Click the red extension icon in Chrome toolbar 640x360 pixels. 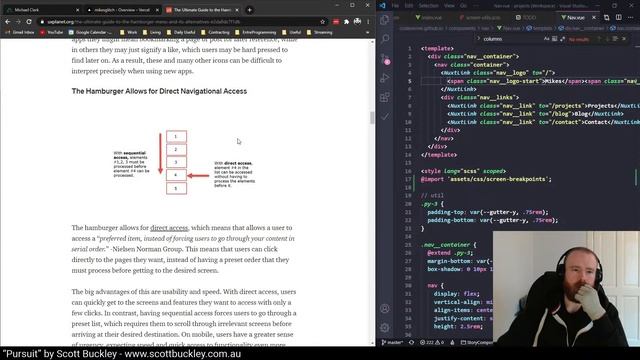(336, 22)
